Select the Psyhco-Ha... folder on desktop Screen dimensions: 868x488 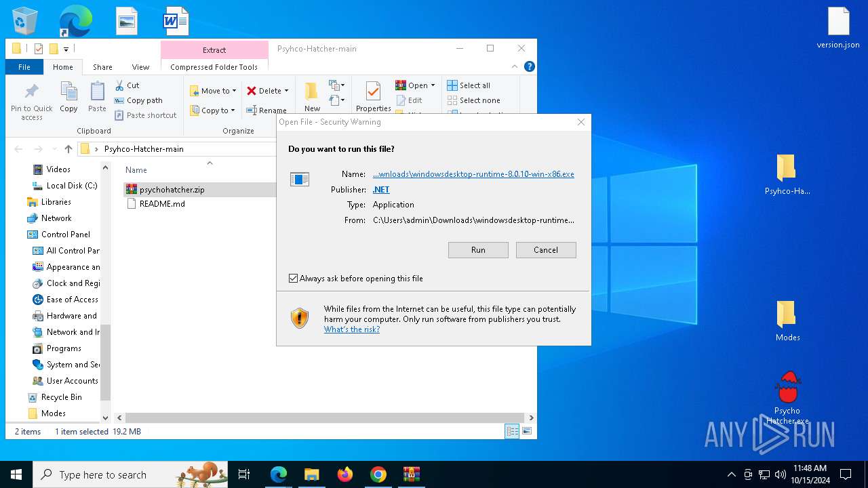pos(787,175)
